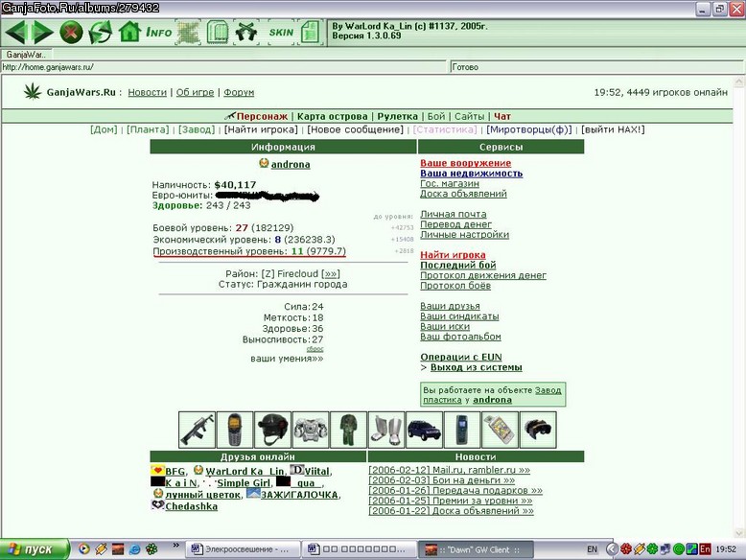Image resolution: width=746 pixels, height=560 pixels.
Task: Click the [Новое сообщение] link
Action: (x=356, y=129)
